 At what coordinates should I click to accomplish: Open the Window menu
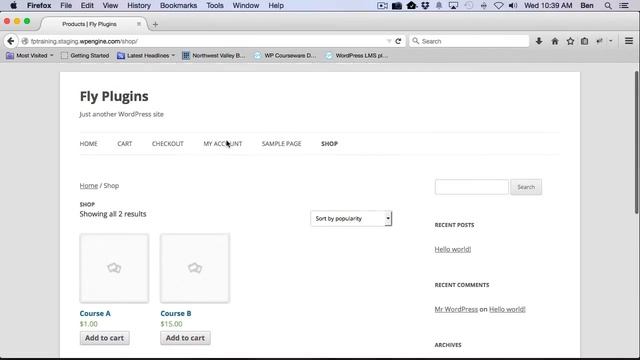point(246,5)
